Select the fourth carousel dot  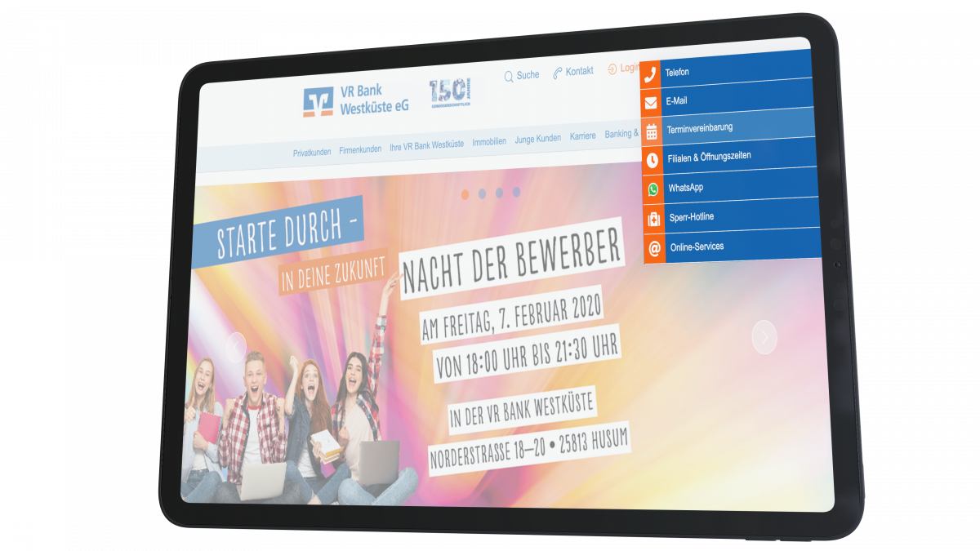[516, 192]
